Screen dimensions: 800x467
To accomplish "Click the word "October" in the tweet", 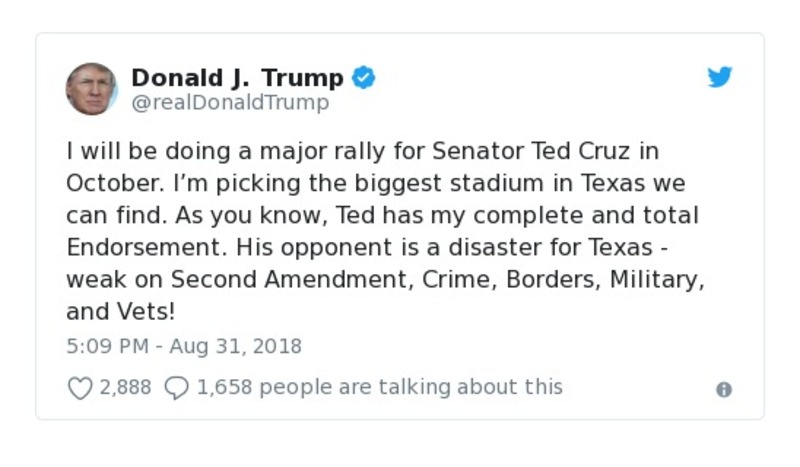I will (x=108, y=183).
